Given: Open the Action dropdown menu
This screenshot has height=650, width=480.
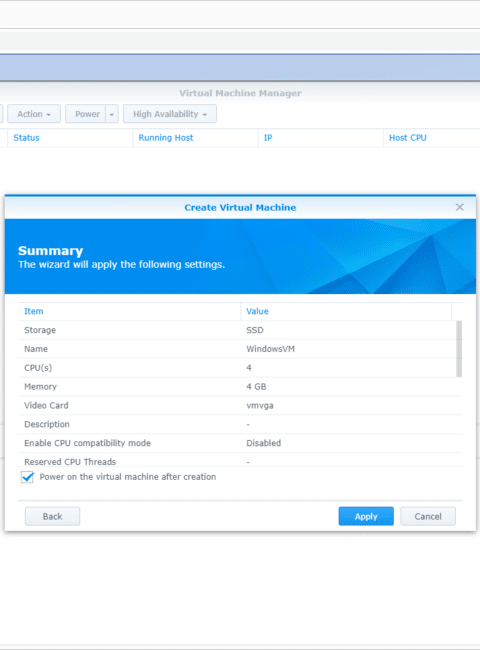Looking at the screenshot, I should point(34,114).
